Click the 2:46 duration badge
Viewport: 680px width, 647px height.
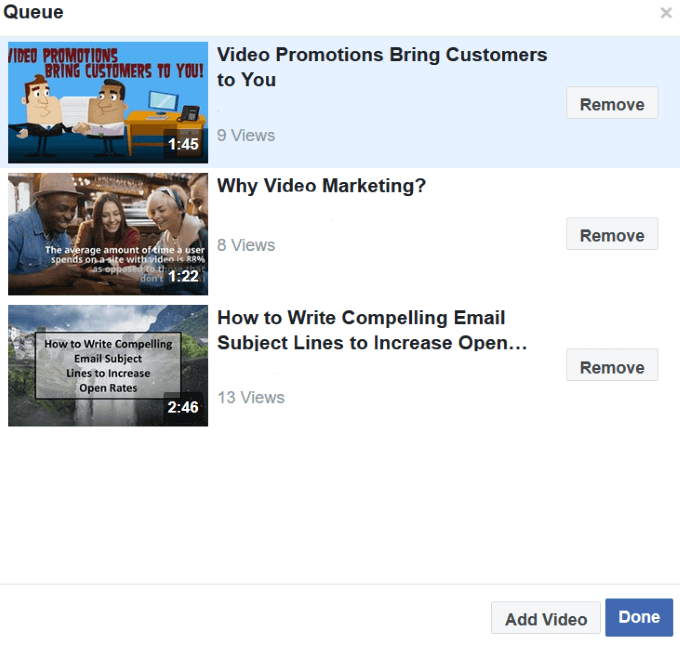(183, 407)
